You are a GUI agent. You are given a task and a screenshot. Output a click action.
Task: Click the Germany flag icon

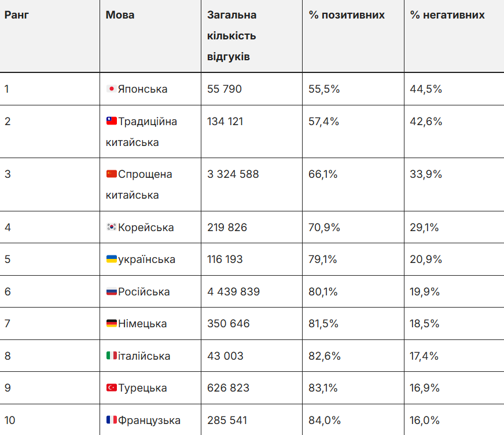click(111, 324)
